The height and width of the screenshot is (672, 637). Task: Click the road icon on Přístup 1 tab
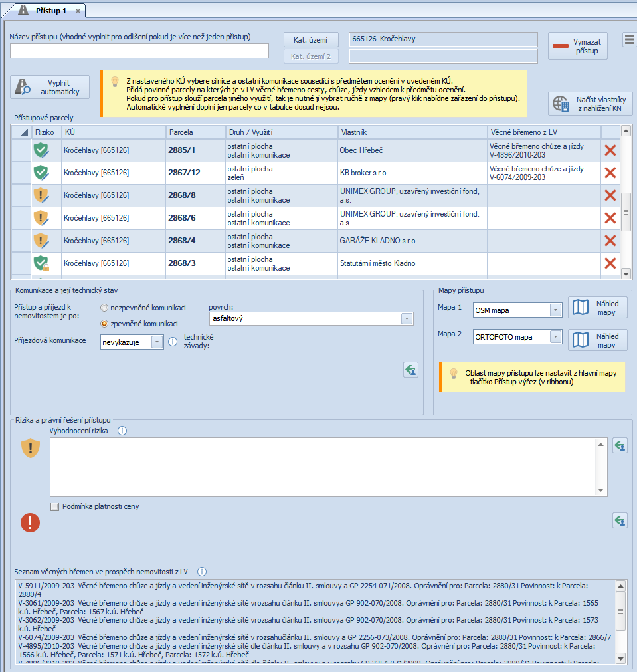(x=23, y=10)
